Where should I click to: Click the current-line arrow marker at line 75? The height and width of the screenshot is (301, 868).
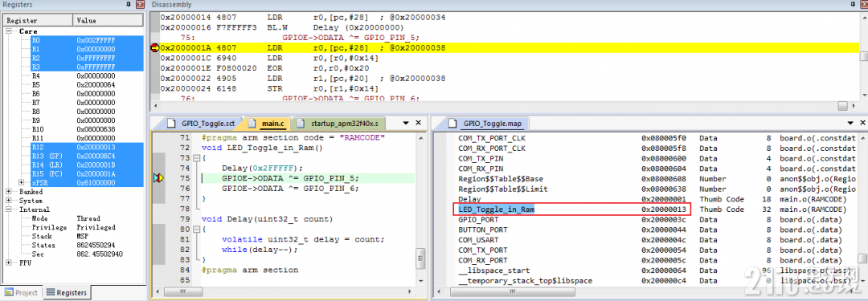click(158, 178)
